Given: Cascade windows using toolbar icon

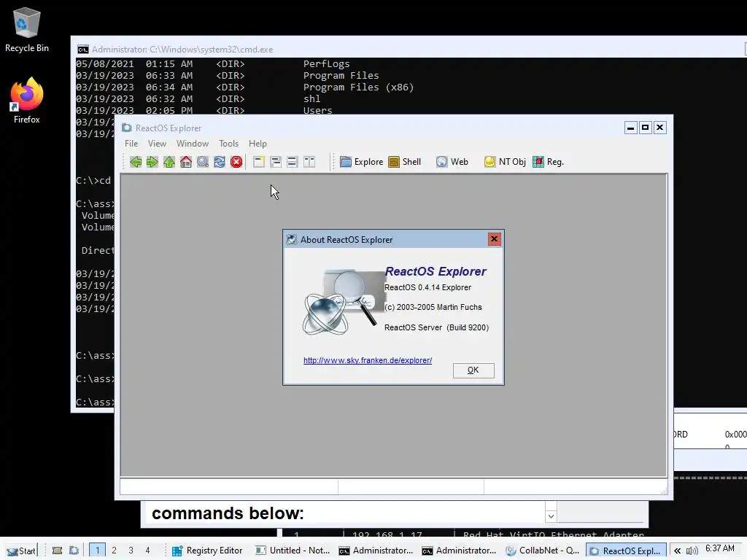Looking at the screenshot, I should coord(275,162).
